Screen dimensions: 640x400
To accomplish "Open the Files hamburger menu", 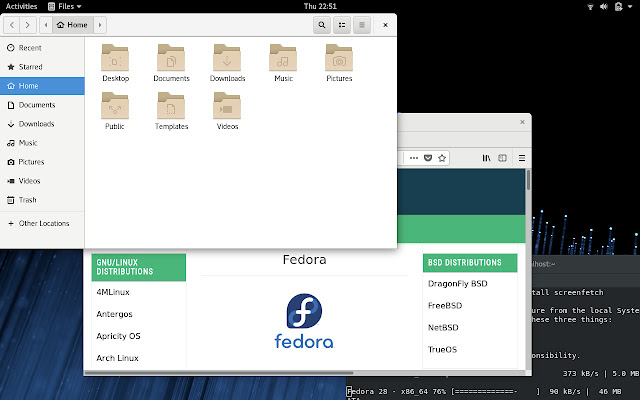I will [x=362, y=25].
